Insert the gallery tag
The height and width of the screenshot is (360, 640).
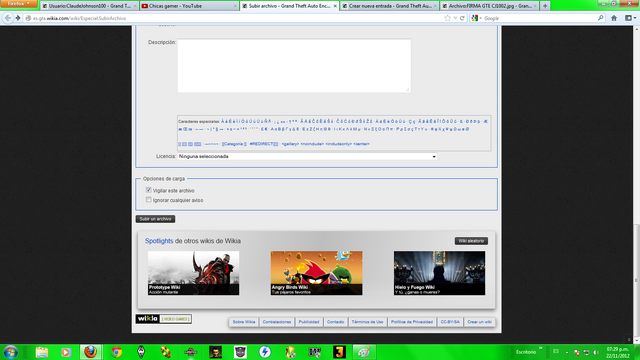tap(290, 144)
